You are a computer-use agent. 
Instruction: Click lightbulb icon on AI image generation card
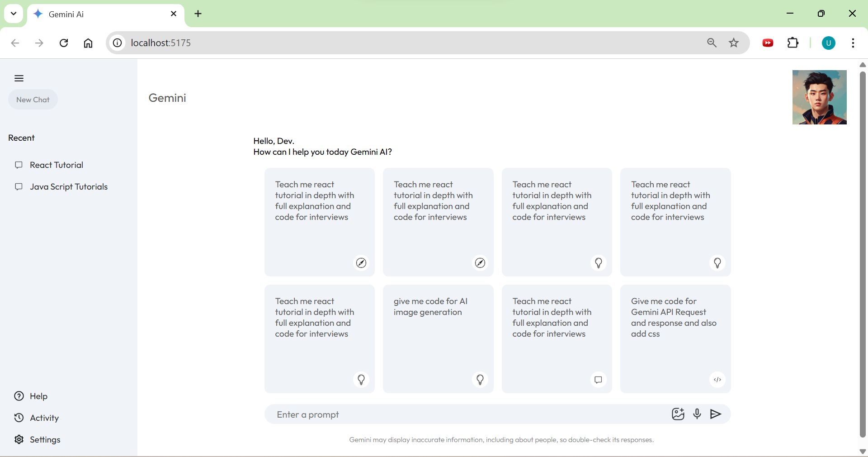click(x=480, y=380)
